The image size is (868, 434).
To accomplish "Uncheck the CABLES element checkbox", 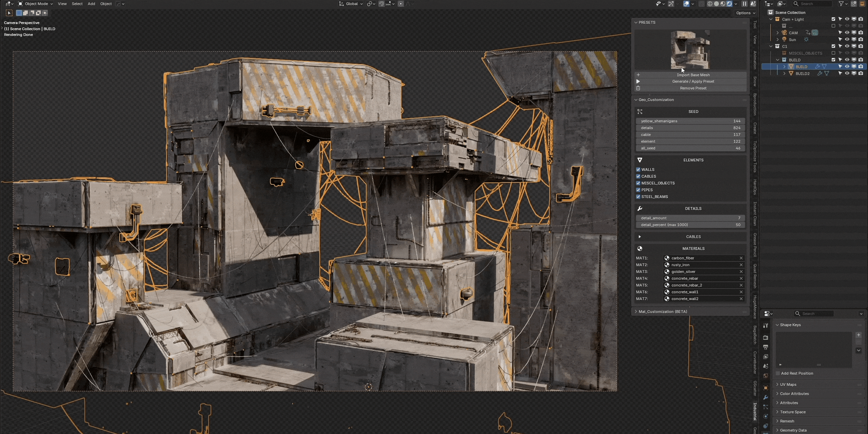I will point(638,176).
